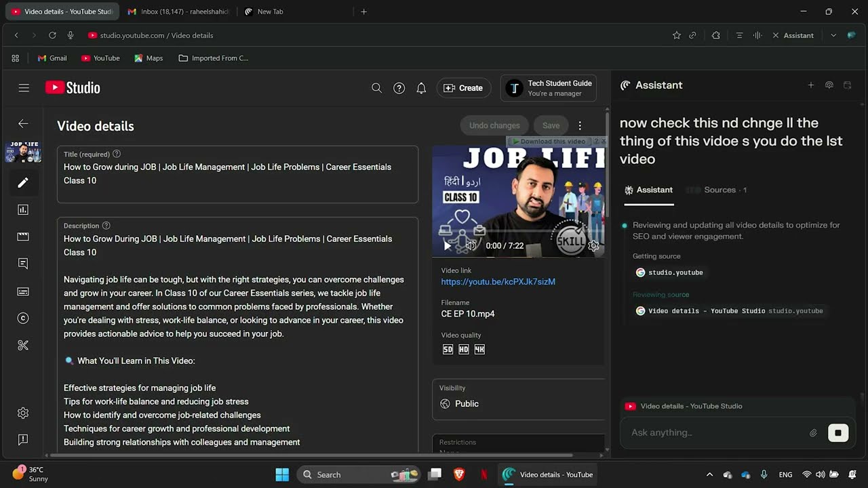Open Netflix from taskbar
Viewport: 868px width, 488px height.
(x=484, y=474)
